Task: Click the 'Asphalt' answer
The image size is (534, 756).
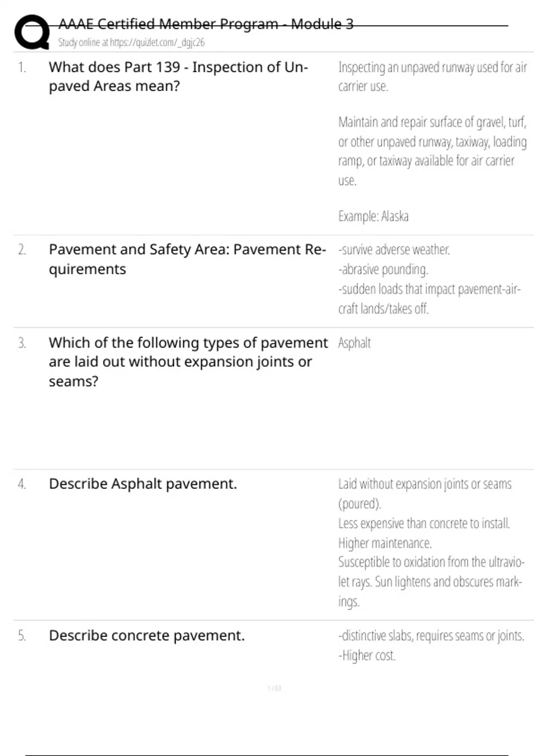Action: coord(354,343)
